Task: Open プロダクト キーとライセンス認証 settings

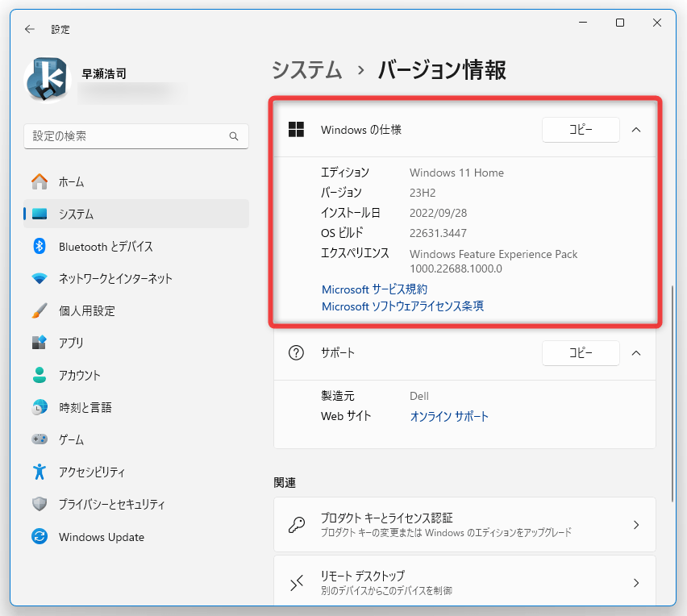Action: (464, 524)
